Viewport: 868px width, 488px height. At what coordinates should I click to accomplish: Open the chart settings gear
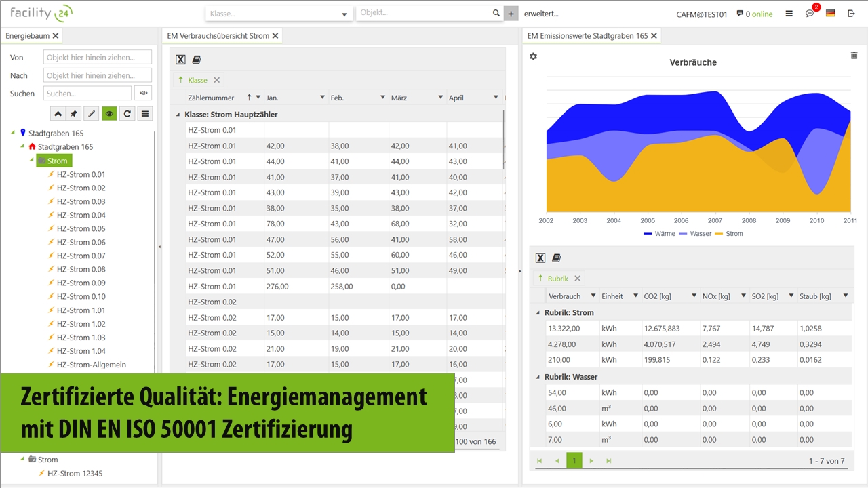(534, 56)
